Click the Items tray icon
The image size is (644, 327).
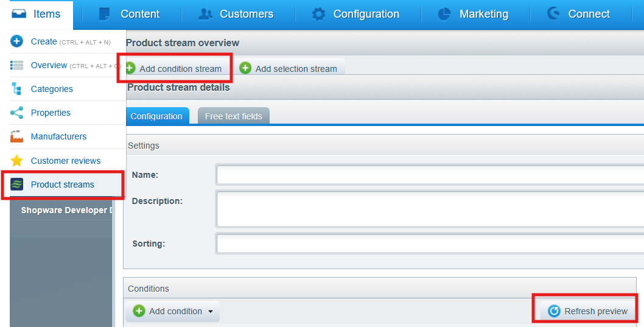19,14
